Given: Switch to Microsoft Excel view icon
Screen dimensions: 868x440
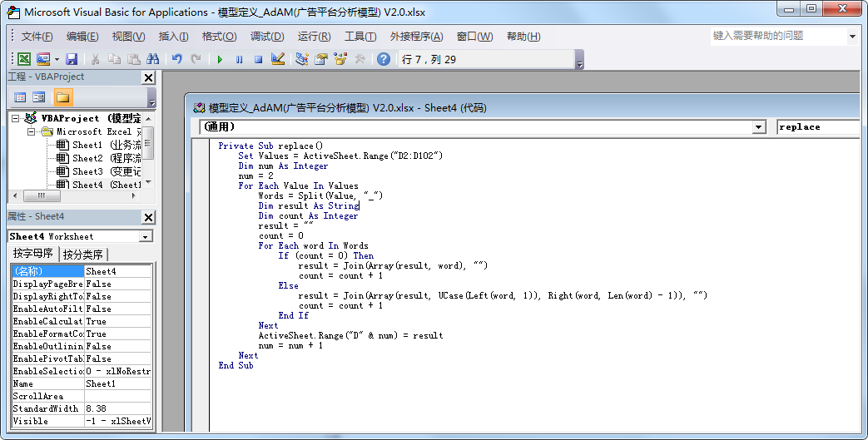Looking at the screenshot, I should click(x=24, y=59).
